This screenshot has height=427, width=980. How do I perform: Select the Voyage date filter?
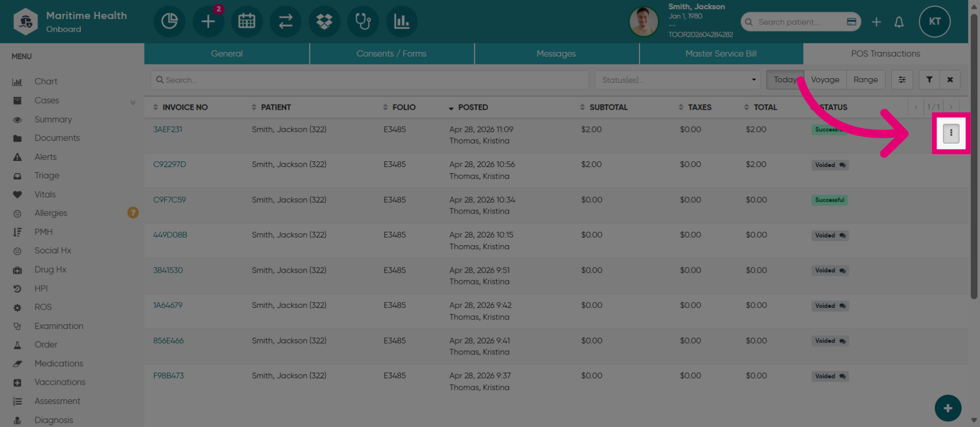click(x=825, y=80)
